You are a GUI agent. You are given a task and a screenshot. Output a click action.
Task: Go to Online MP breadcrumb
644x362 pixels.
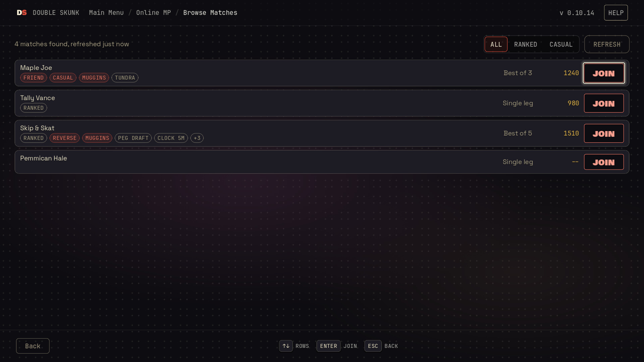pos(154,13)
